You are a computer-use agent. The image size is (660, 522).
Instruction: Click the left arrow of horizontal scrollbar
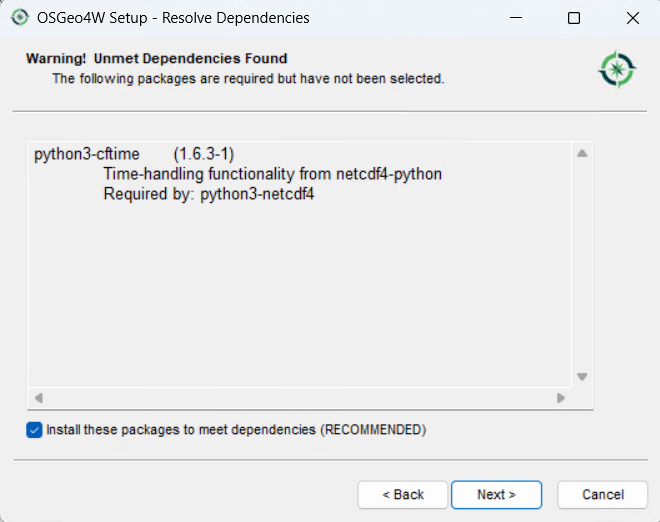pos(39,398)
